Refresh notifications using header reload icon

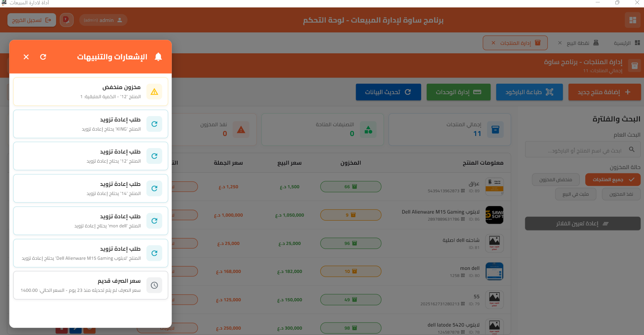[x=43, y=57]
